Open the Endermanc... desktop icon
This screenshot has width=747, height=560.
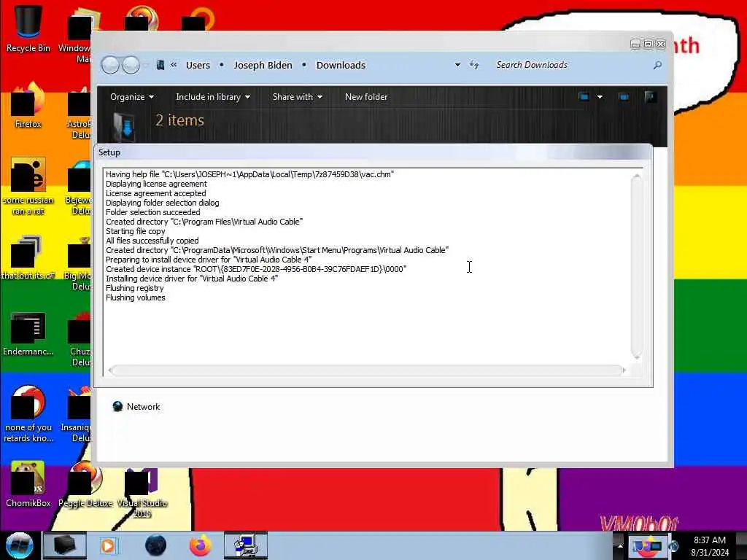(x=28, y=333)
